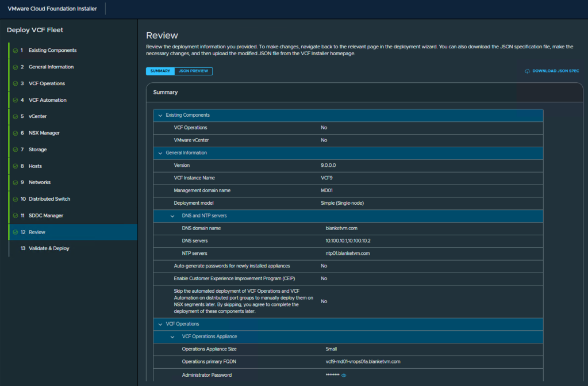Click the check icon beside SDDC Manager step

click(15, 216)
